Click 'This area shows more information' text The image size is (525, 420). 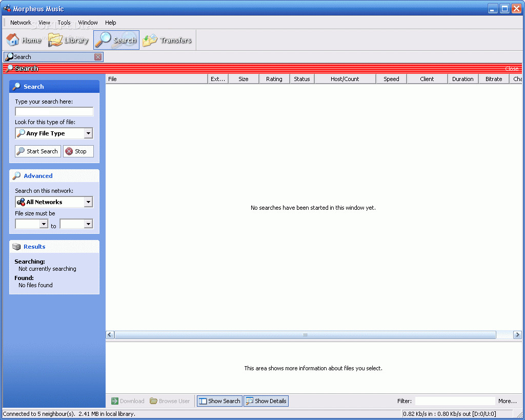(x=313, y=368)
